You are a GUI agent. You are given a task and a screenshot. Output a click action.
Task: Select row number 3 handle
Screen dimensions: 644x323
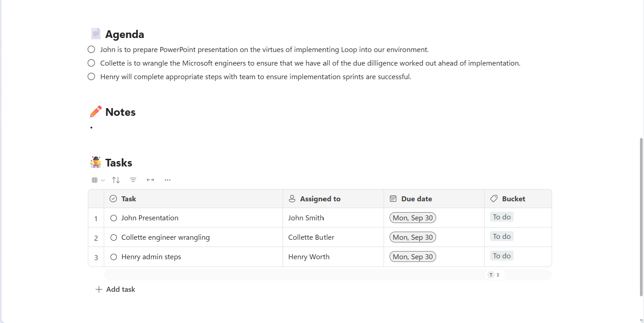[96, 257]
